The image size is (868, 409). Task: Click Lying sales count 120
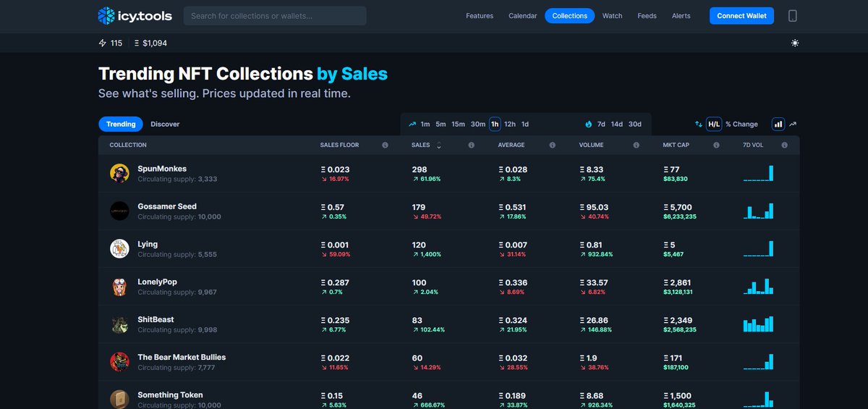pyautogui.click(x=419, y=245)
